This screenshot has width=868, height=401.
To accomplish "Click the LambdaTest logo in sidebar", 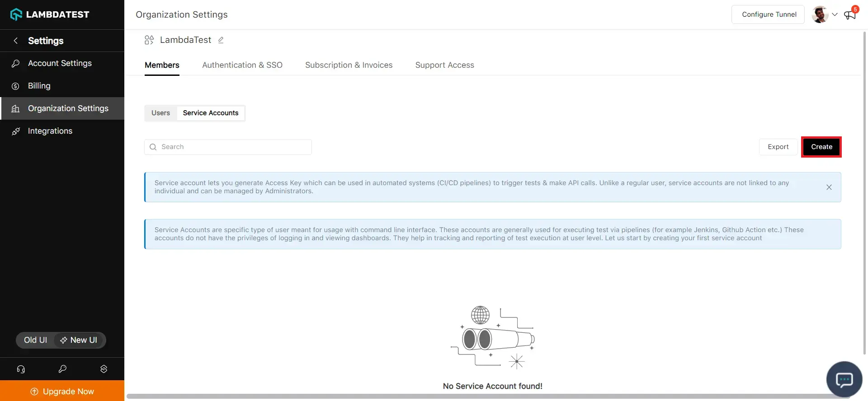I will (50, 14).
